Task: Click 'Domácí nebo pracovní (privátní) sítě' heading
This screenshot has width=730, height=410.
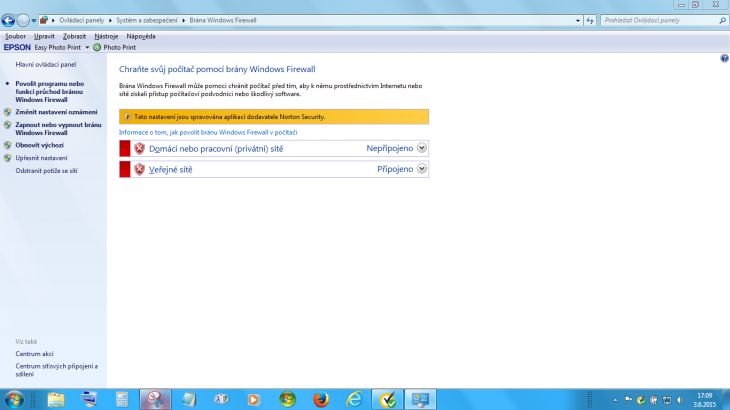Action: [x=216, y=149]
